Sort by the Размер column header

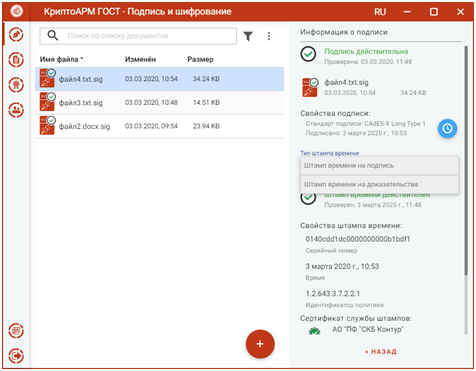click(x=200, y=59)
